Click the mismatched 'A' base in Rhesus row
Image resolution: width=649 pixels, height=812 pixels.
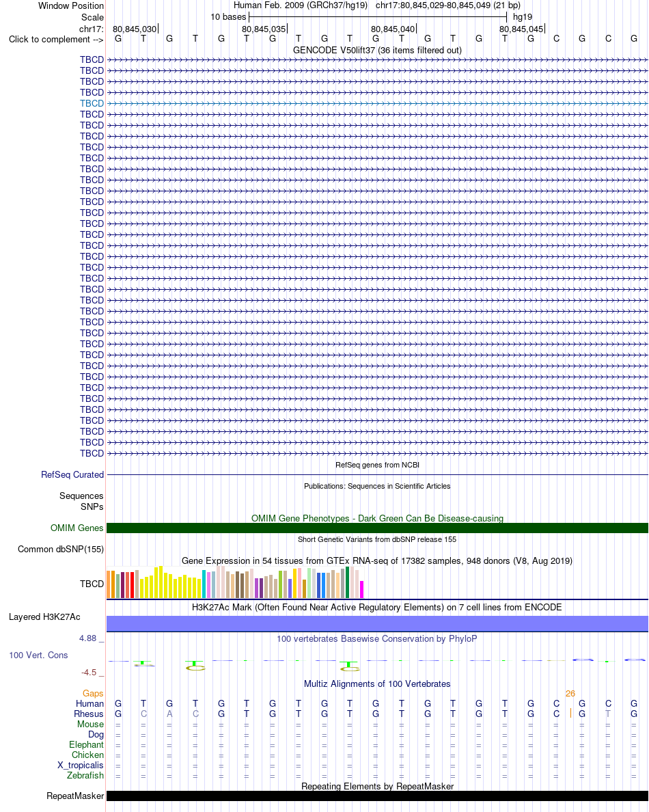[x=169, y=714]
